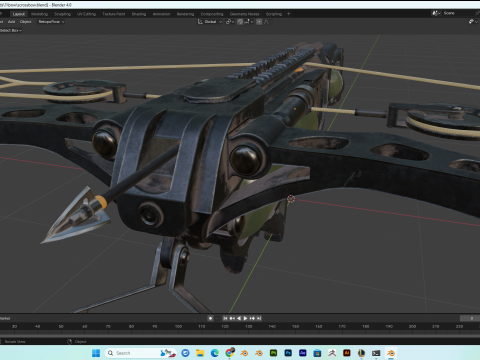Open the blue chat app taskbar icon
The height and width of the screenshot is (360, 480).
tap(185, 353)
